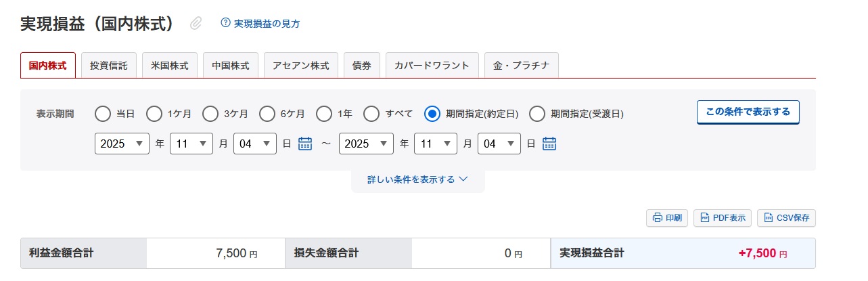This screenshot has width=868, height=281.
Task: Click the この条件で表示する button
Action: [x=748, y=112]
